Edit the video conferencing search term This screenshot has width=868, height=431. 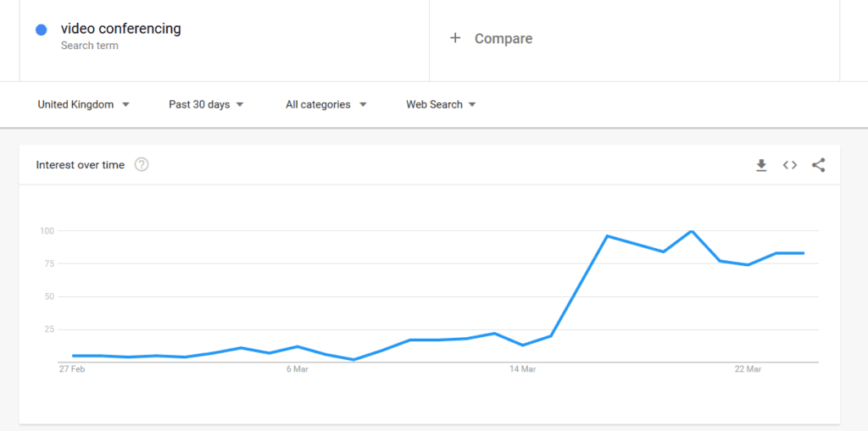coord(121,29)
